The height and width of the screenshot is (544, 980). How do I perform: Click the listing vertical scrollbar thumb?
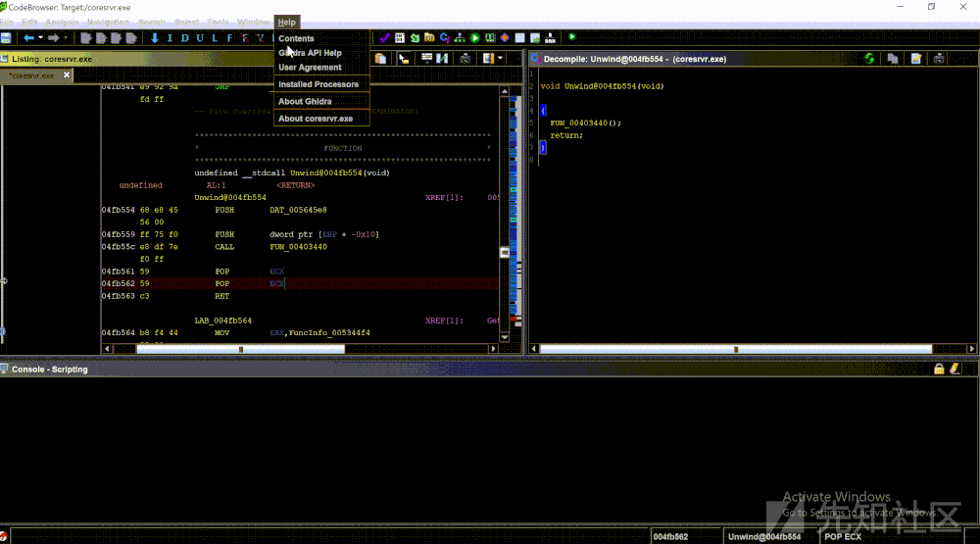505,252
